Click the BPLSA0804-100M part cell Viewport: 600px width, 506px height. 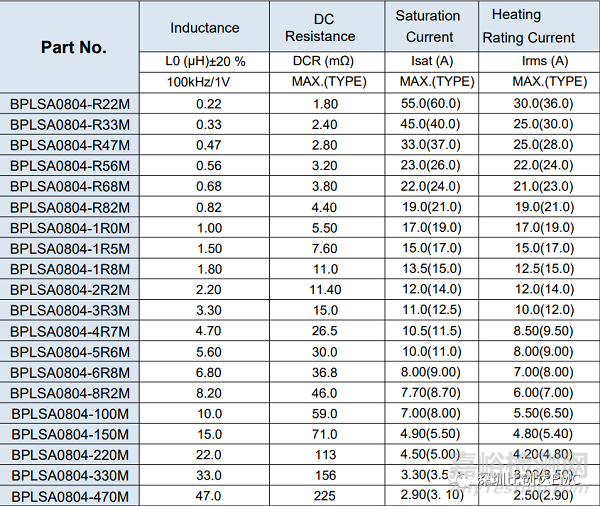[x=71, y=413]
